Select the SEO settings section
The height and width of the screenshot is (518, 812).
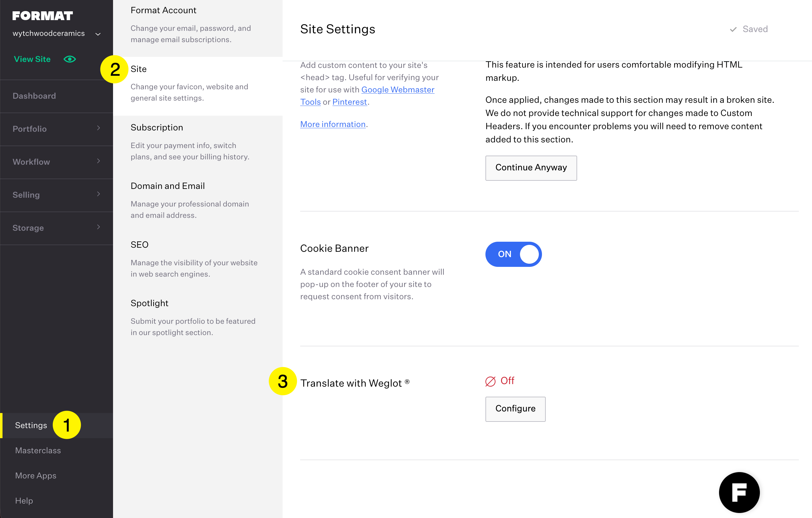(x=139, y=245)
